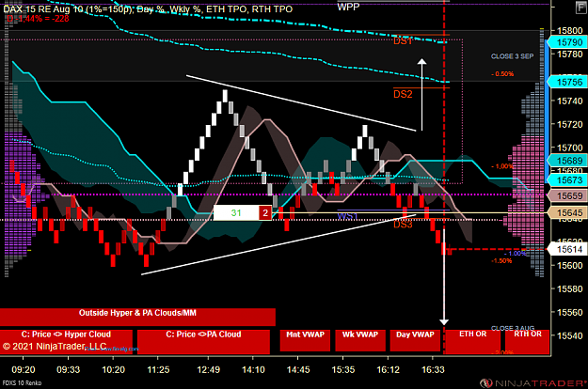588x389 pixels.
Task: Click the WPP pivot label
Action: click(x=348, y=7)
